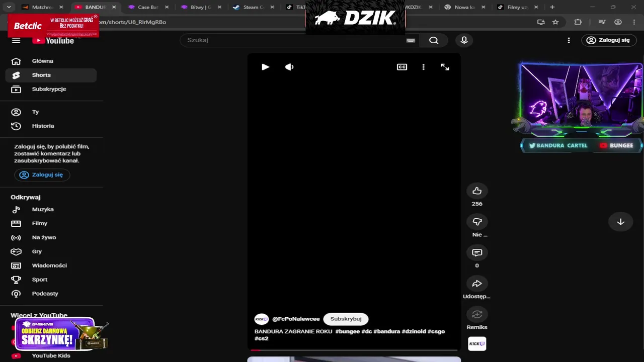Open the on-screen keyboard icon in search

coord(411,41)
